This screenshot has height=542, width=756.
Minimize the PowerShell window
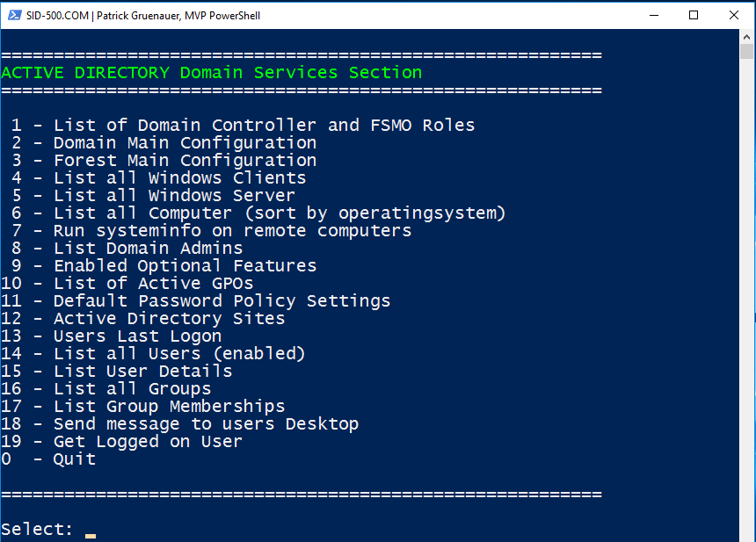click(x=654, y=15)
